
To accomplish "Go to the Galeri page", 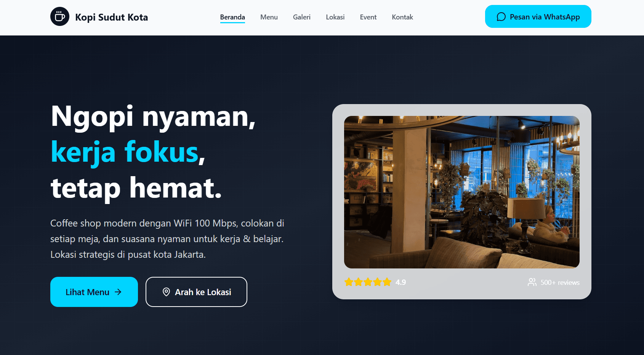I will pyautogui.click(x=302, y=17).
